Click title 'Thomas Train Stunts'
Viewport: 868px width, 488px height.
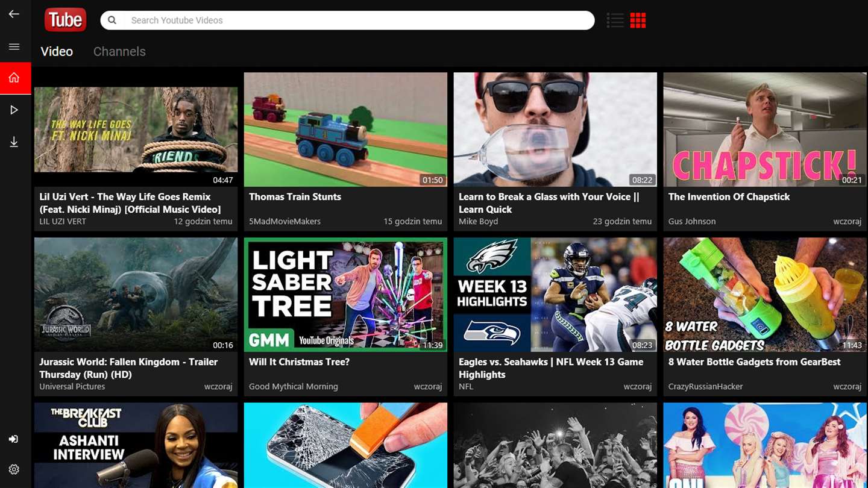pyautogui.click(x=295, y=196)
